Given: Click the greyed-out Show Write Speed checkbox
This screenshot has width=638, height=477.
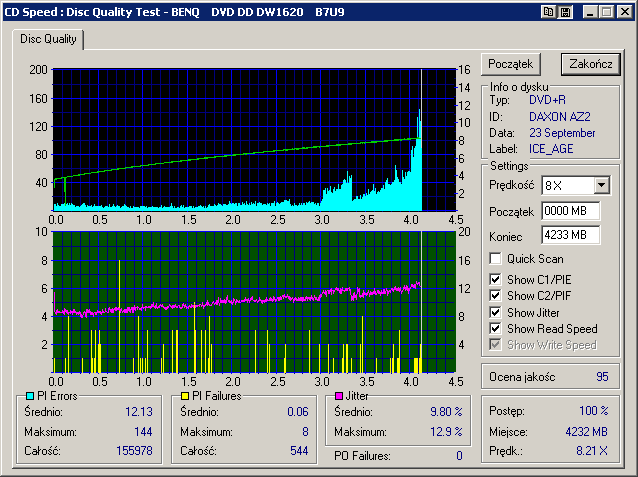Looking at the screenshot, I should tap(495, 344).
